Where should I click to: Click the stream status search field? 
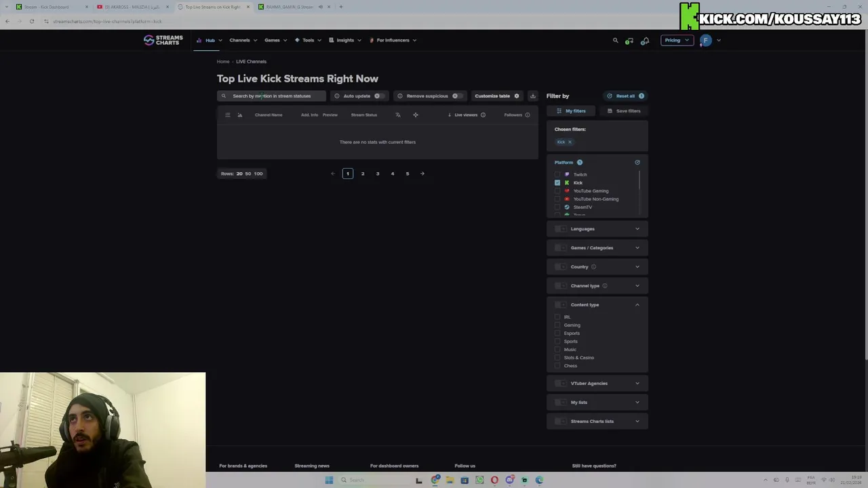[x=271, y=96]
